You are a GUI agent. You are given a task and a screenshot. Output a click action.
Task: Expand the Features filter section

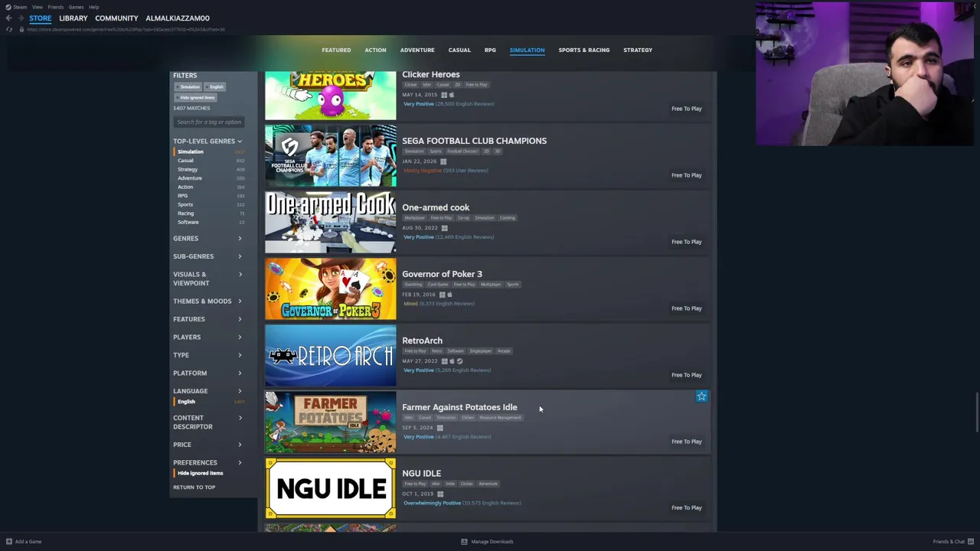207,319
